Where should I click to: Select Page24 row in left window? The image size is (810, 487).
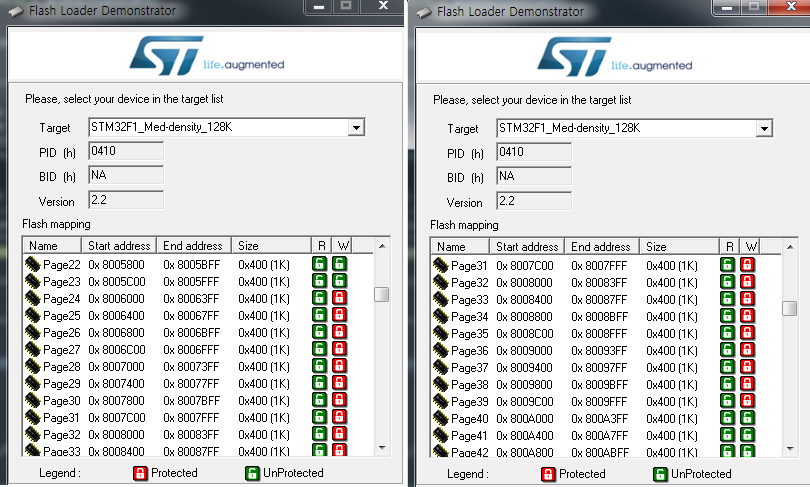[198, 299]
